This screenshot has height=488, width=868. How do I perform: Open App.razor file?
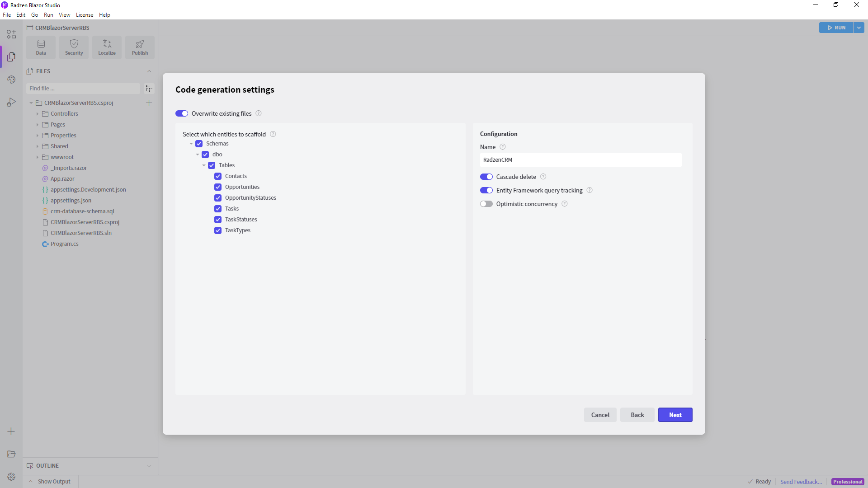point(62,179)
